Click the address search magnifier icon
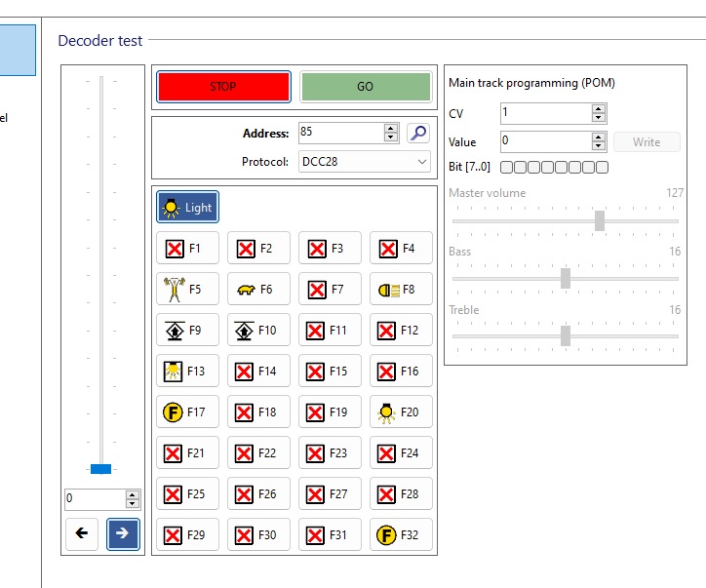This screenshot has width=706, height=588. [x=418, y=134]
